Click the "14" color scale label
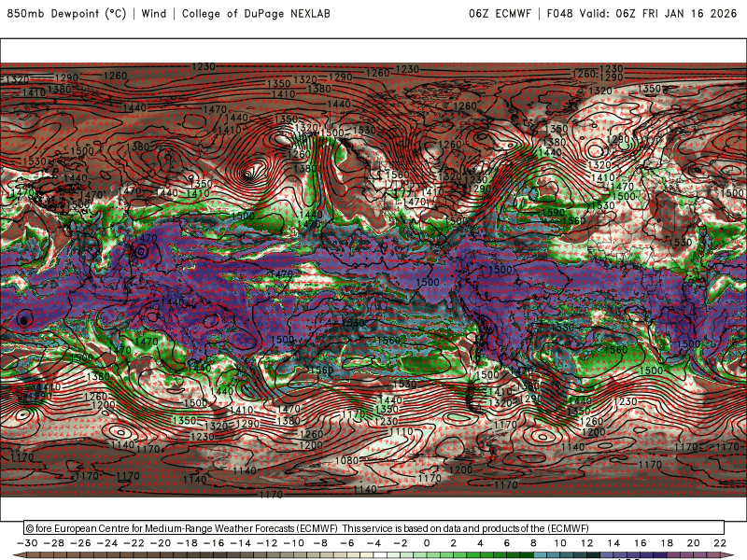 coord(613,543)
